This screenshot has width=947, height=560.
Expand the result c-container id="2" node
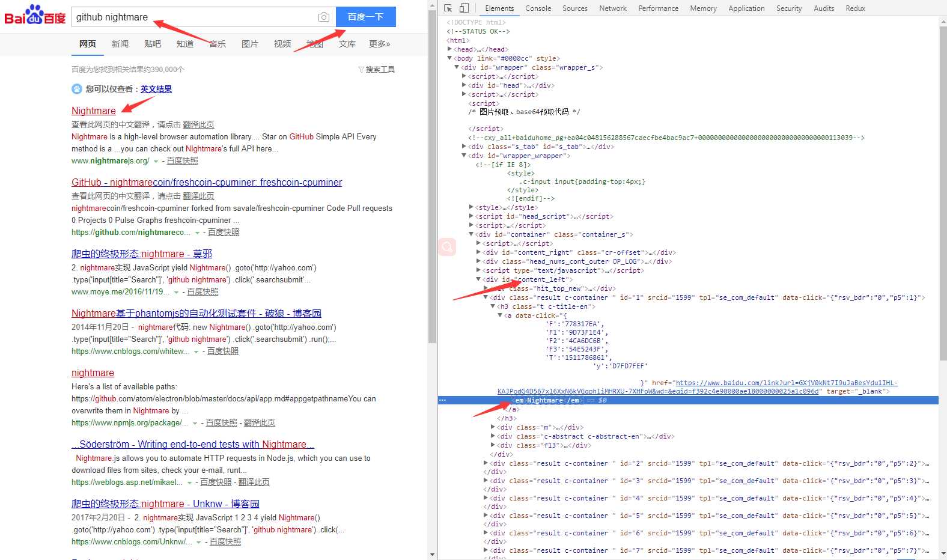pos(486,463)
